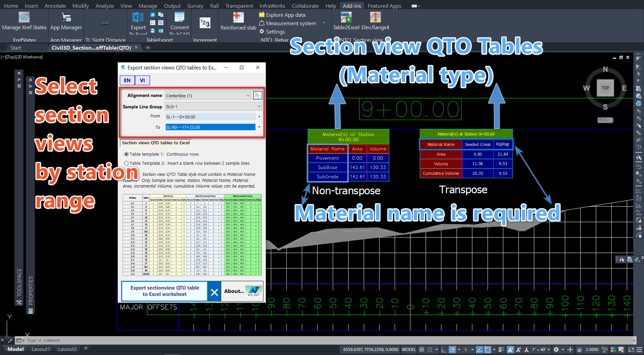The width and height of the screenshot is (644, 355).
Task: Click the TOP face of ViewCube
Action: [x=605, y=88]
